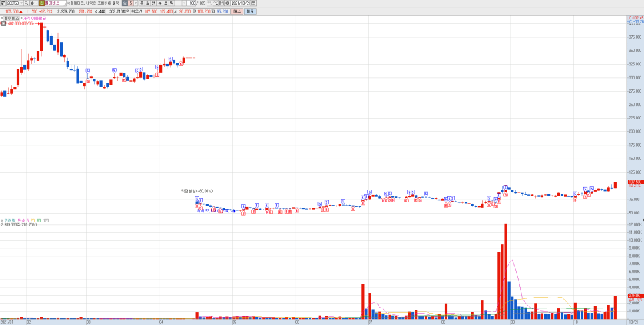Click the 거래량 volume legend label
Image resolution: width=644 pixels, height=325 pixels.
pyautogui.click(x=9, y=220)
